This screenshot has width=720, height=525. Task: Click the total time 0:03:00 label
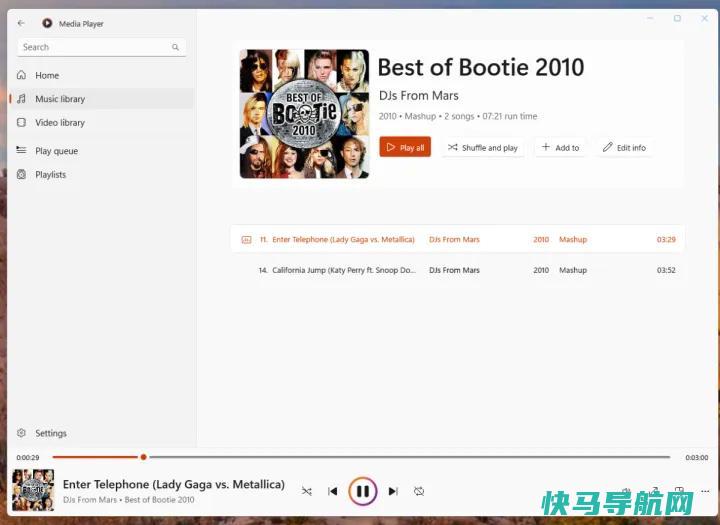pyautogui.click(x=697, y=457)
